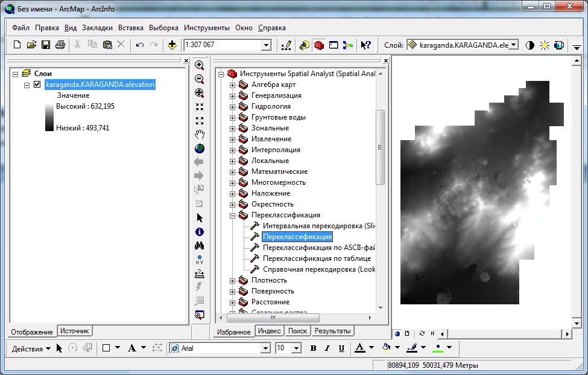Zoom to full extent globe icon
This screenshot has height=375, width=588.
[x=200, y=149]
